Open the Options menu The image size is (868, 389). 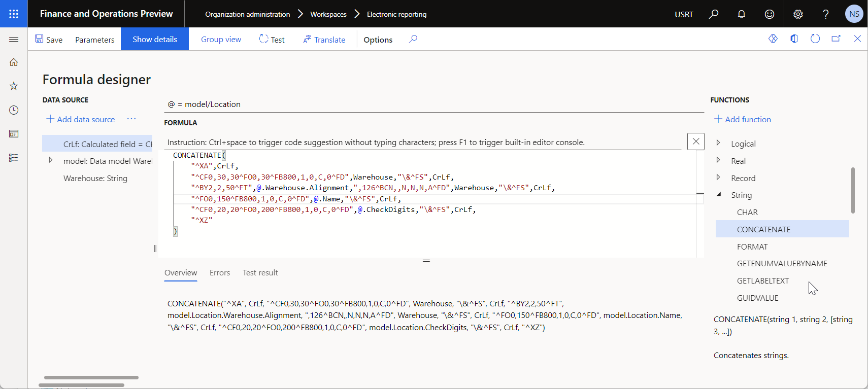(x=378, y=39)
